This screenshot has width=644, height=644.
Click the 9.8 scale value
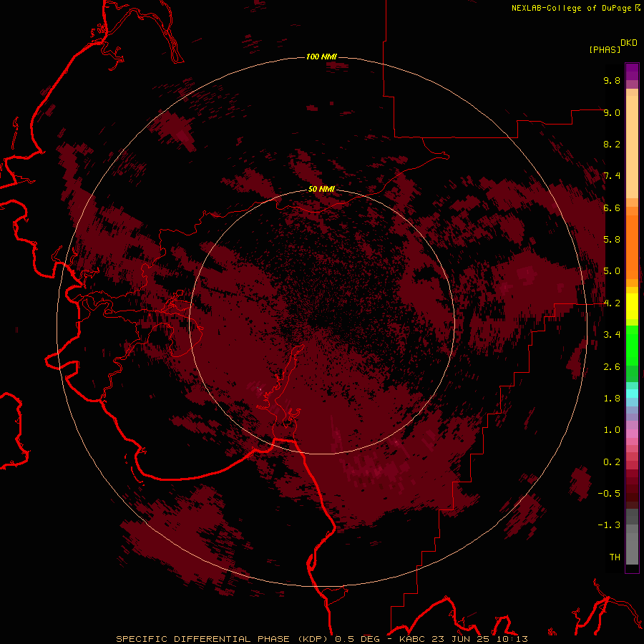612,80
